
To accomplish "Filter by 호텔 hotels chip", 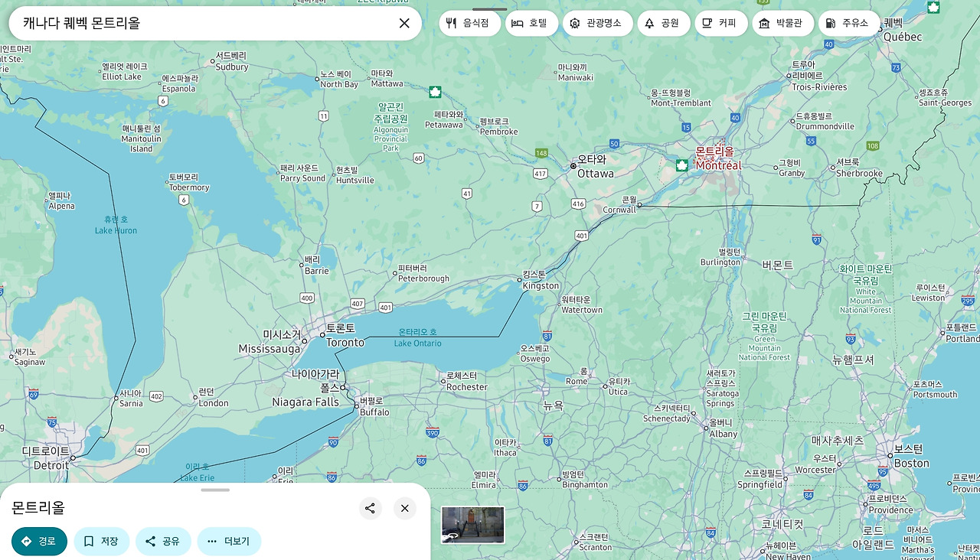I will pyautogui.click(x=531, y=23).
